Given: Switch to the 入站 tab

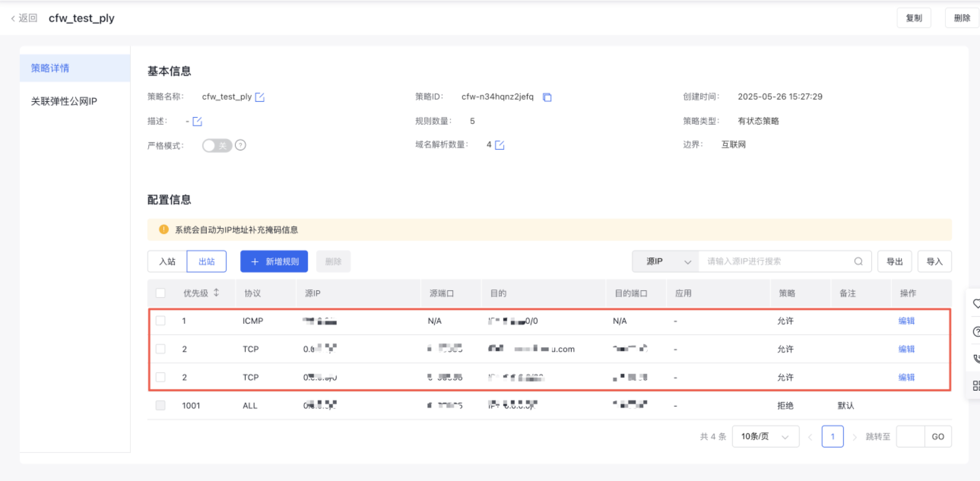Looking at the screenshot, I should (167, 261).
